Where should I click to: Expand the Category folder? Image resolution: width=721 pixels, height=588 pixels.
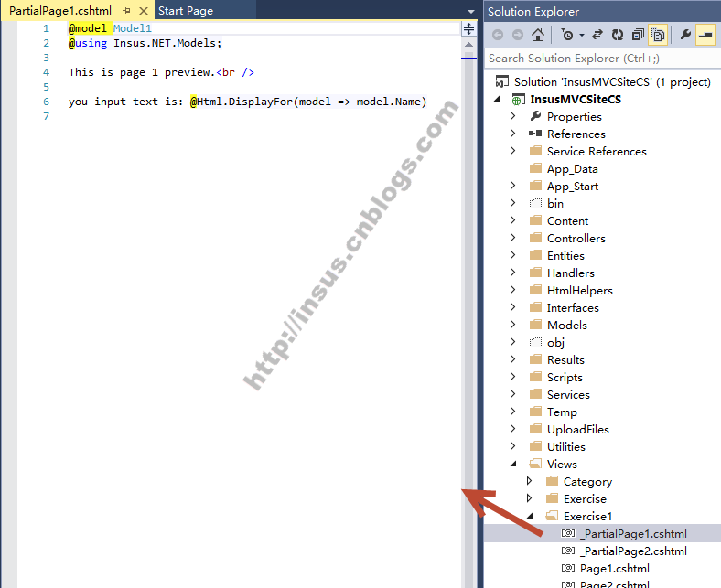(x=530, y=481)
